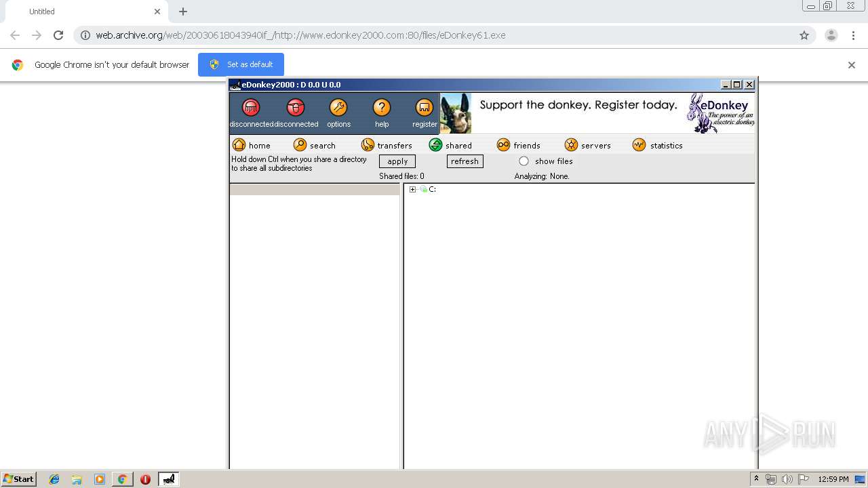
Task: Open the friends tab
Action: coord(519,145)
